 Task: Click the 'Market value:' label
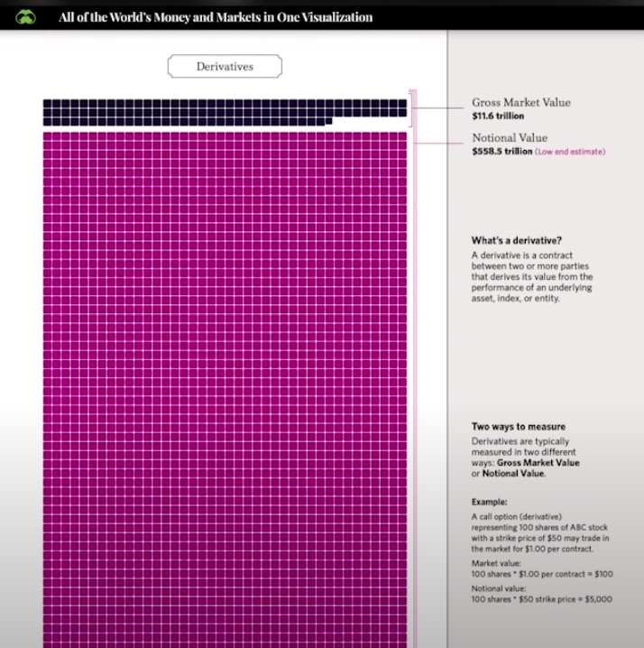[x=496, y=563]
